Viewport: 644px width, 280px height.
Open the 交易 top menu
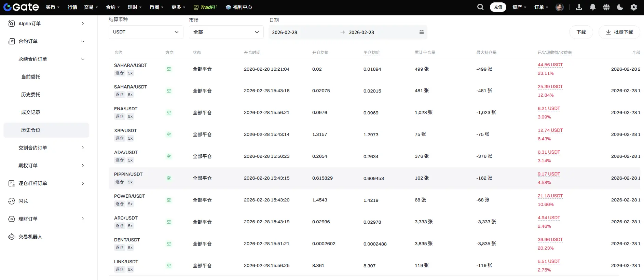tap(91, 7)
